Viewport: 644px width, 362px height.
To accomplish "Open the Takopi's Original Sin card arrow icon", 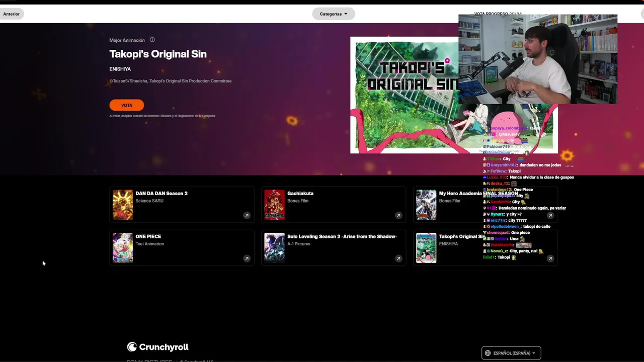I will [x=550, y=258].
